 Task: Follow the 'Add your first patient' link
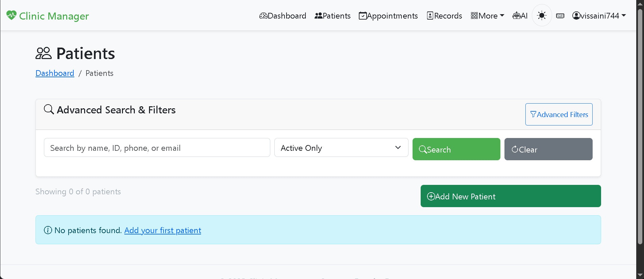(x=163, y=230)
